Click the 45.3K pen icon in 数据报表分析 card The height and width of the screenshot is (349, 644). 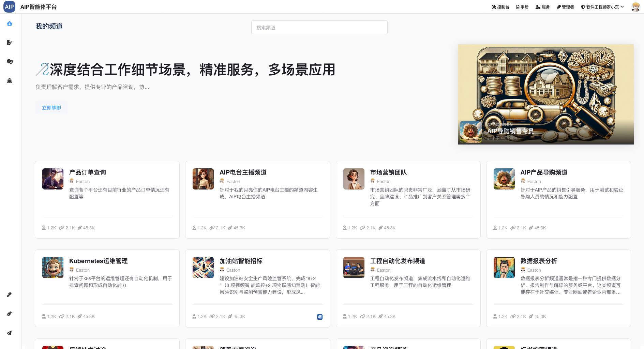point(531,316)
